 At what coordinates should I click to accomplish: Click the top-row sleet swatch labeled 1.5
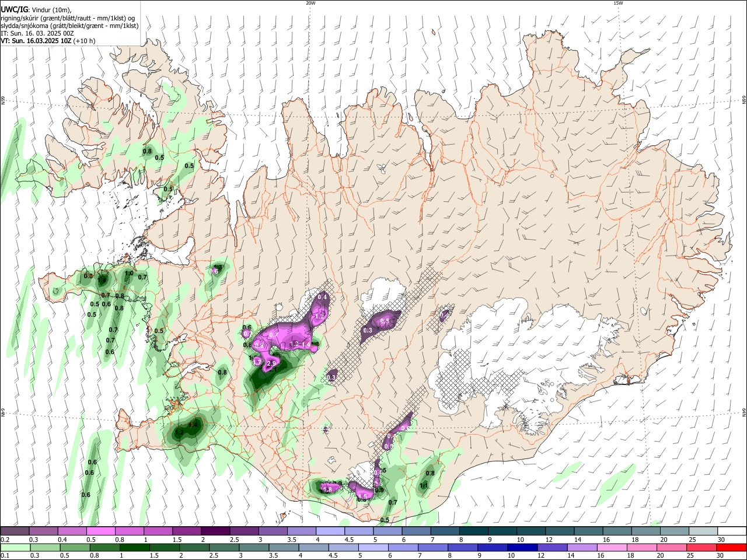coord(187,531)
